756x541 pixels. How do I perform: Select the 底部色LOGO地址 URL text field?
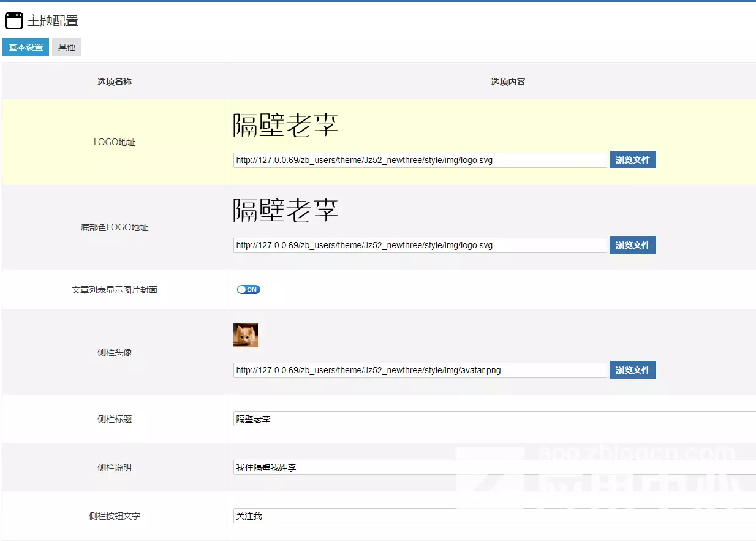[420, 245]
